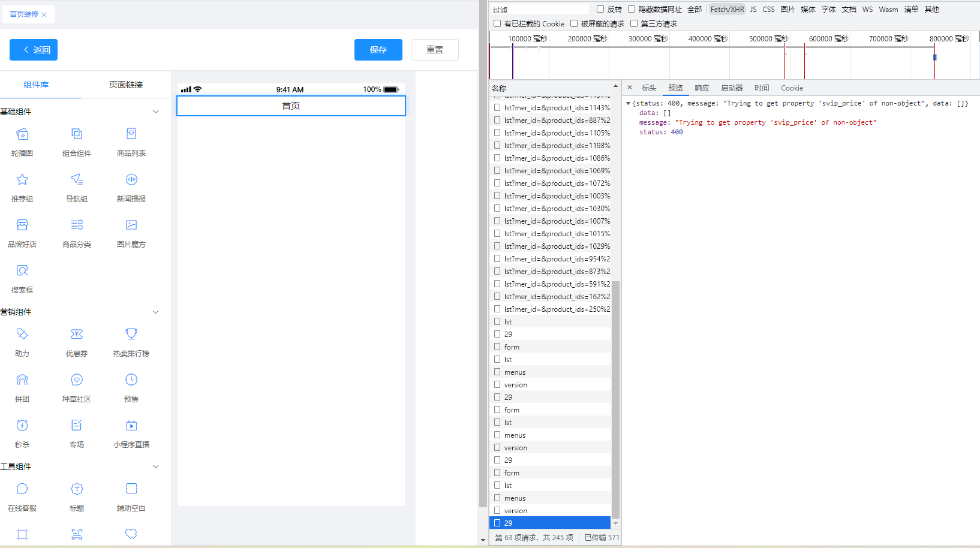Switch to the 组件库 tab
The height and width of the screenshot is (548, 980).
point(36,85)
